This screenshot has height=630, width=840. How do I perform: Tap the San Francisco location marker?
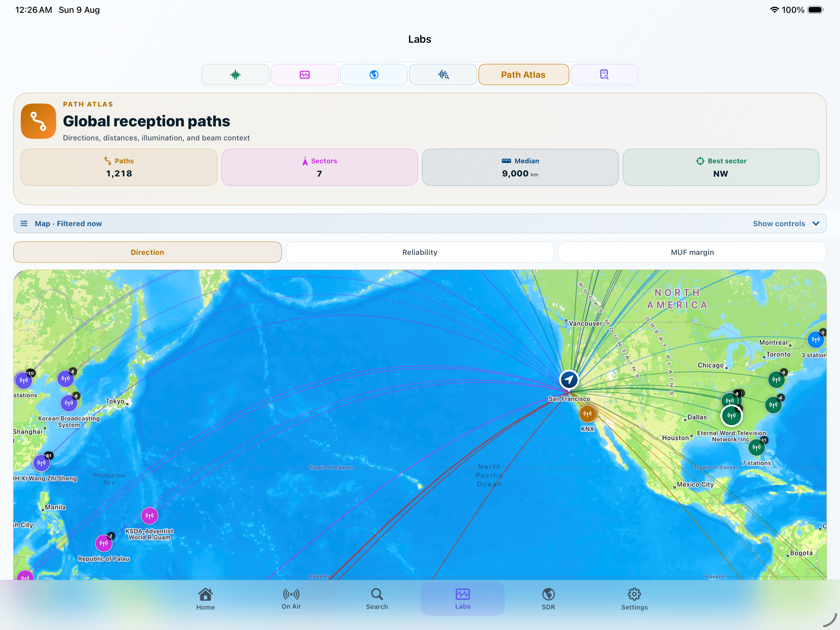click(x=569, y=379)
